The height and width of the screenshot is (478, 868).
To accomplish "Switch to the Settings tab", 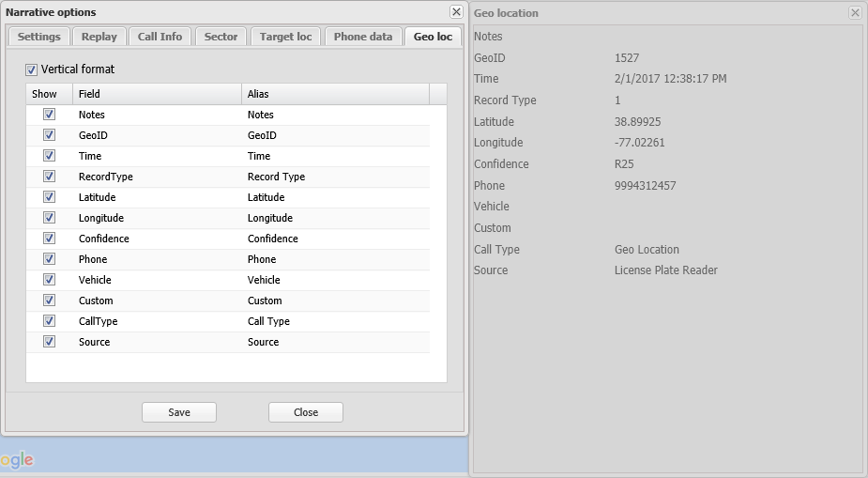I will 38,37.
